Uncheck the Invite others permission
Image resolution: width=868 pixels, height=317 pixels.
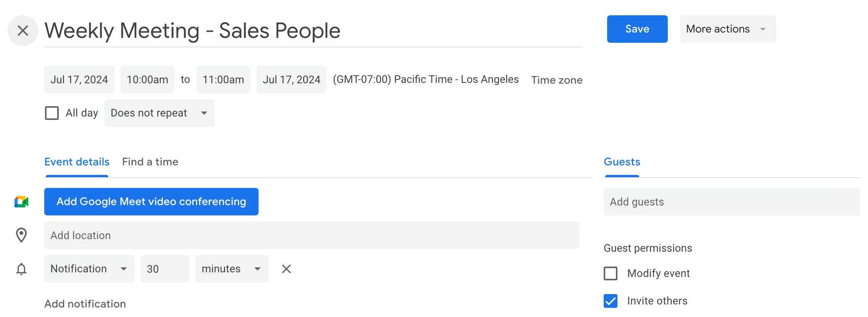coord(611,301)
